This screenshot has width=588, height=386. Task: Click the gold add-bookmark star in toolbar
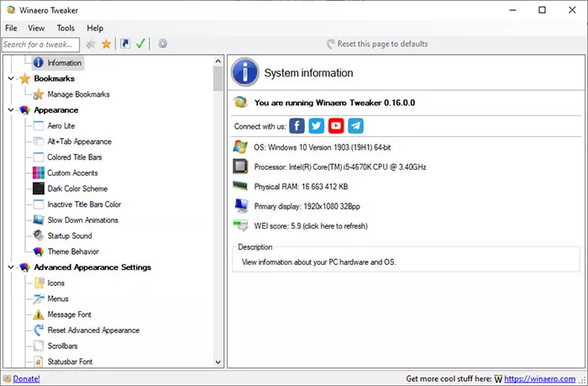click(107, 44)
